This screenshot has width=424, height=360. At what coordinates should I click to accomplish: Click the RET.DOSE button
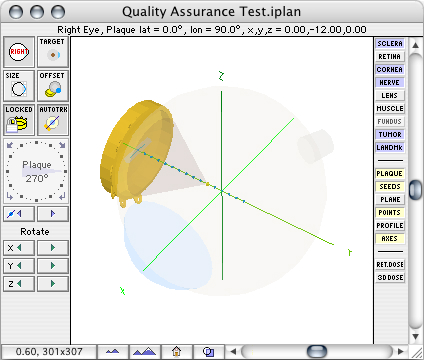(x=390, y=265)
